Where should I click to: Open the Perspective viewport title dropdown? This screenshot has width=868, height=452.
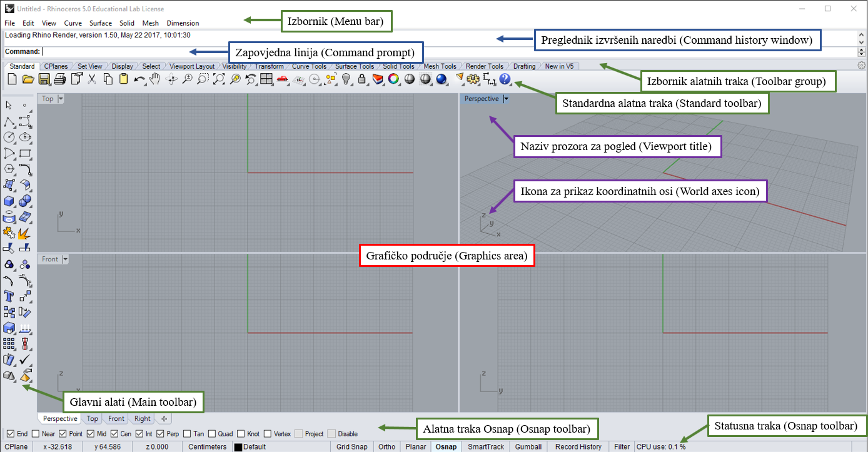[506, 99]
